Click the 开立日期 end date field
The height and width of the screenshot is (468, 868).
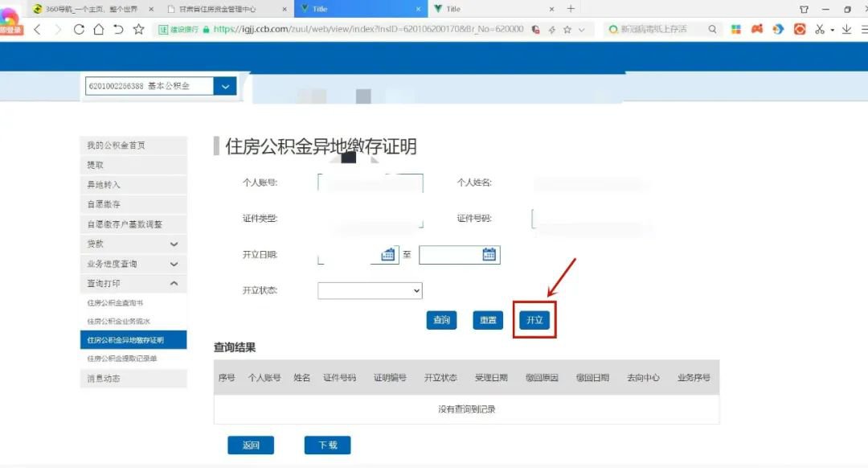[x=460, y=255]
